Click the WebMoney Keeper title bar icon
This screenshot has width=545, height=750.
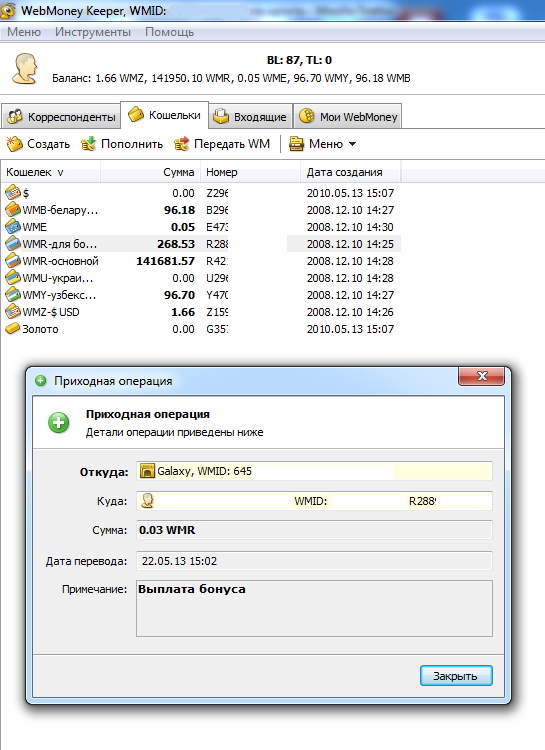7,10
